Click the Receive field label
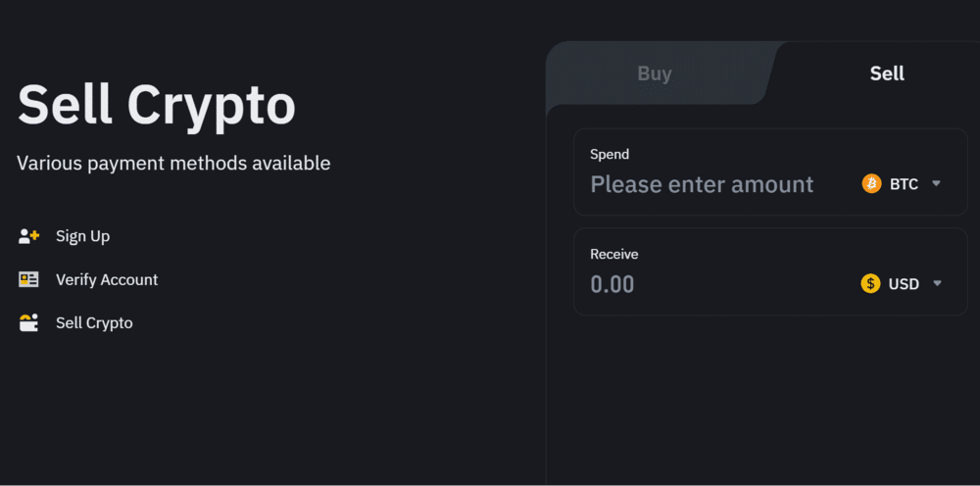The width and height of the screenshot is (980, 486). [613, 254]
